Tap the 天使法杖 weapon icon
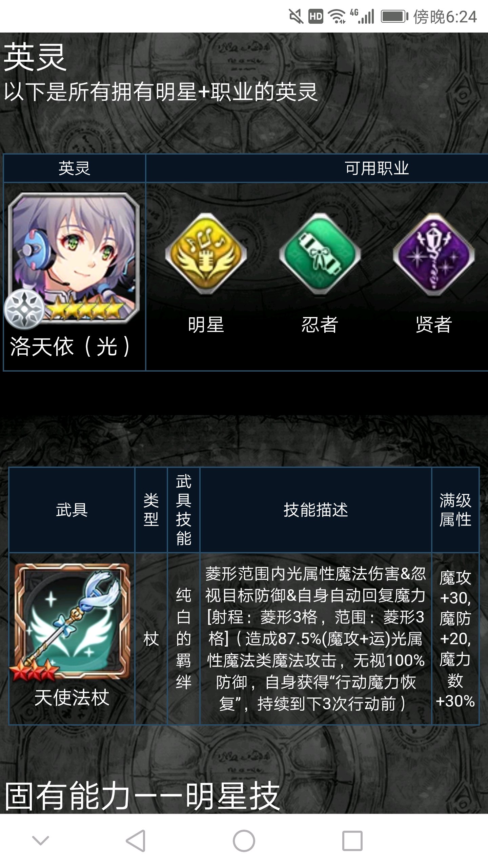The width and height of the screenshot is (488, 868). click(x=72, y=622)
